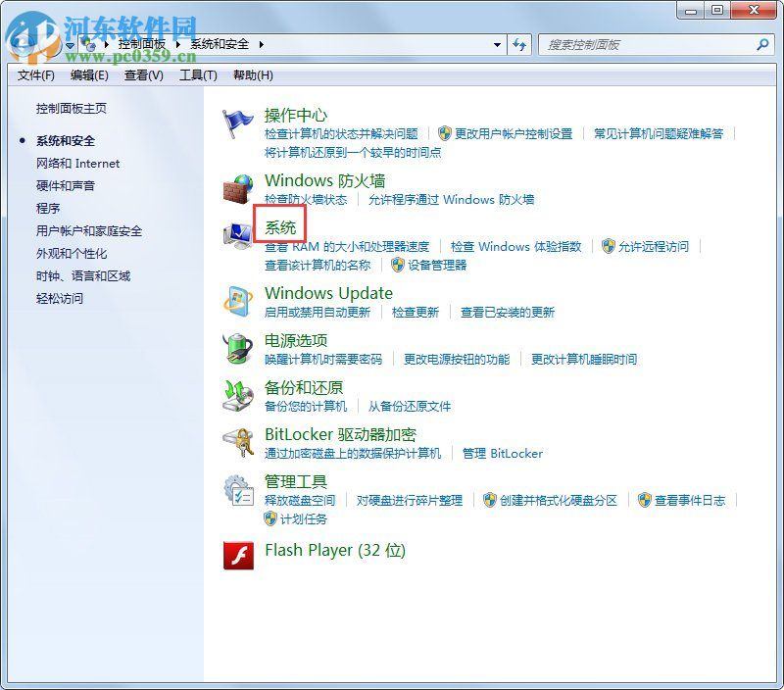This screenshot has width=784, height=690.
Task: Open BitLocker using the golden keys icon
Action: (x=237, y=443)
